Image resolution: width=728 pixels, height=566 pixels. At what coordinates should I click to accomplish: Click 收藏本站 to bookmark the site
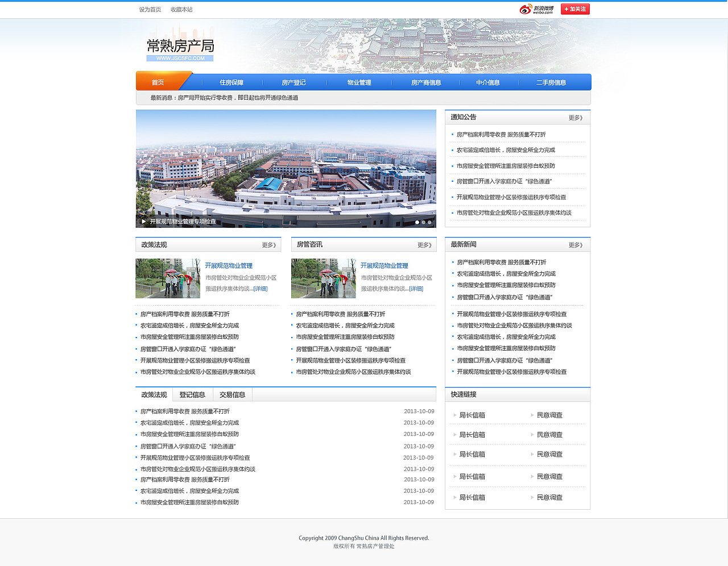click(x=181, y=9)
